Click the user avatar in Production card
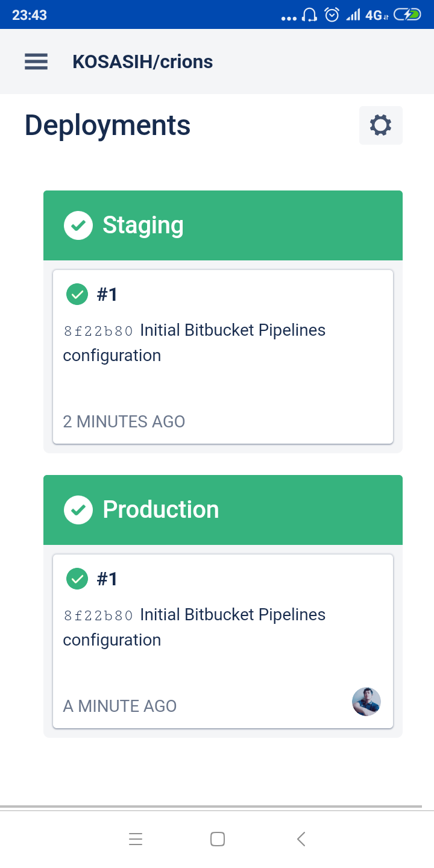The width and height of the screenshot is (434, 868). pyautogui.click(x=366, y=702)
